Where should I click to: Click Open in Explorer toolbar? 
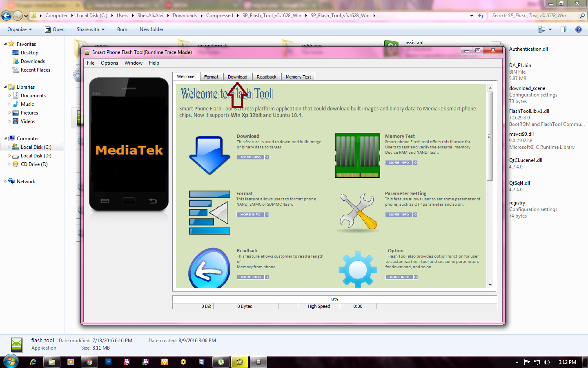pos(55,29)
